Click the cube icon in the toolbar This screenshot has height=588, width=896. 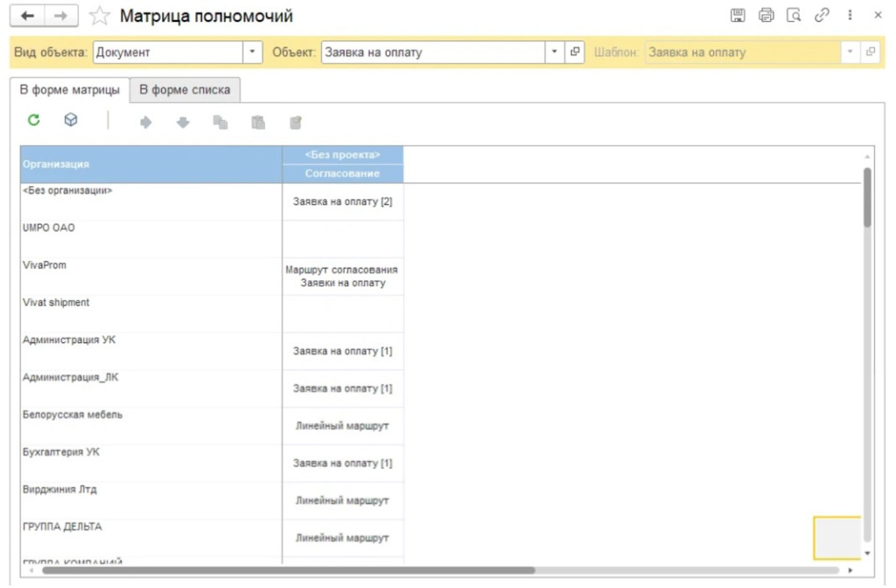(71, 120)
